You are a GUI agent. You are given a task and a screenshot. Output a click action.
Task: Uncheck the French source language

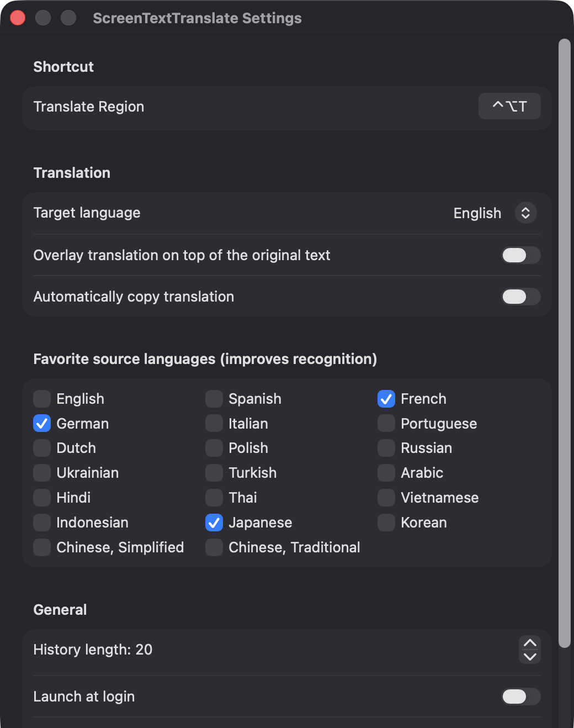coord(386,399)
